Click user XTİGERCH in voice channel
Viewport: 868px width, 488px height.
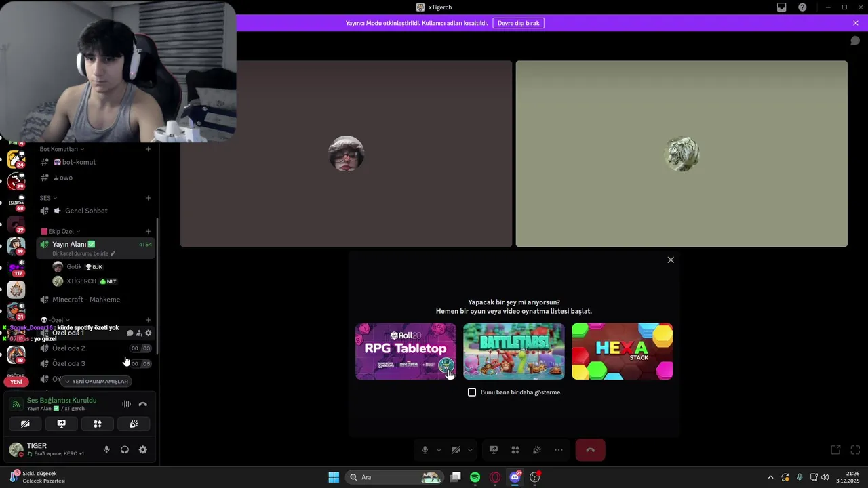tap(81, 281)
